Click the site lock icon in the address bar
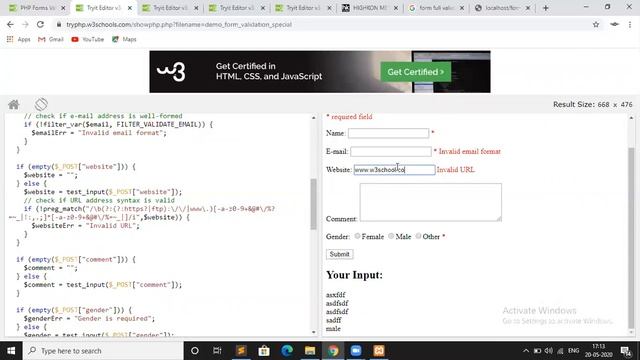This screenshot has height=360, width=640. click(59, 24)
